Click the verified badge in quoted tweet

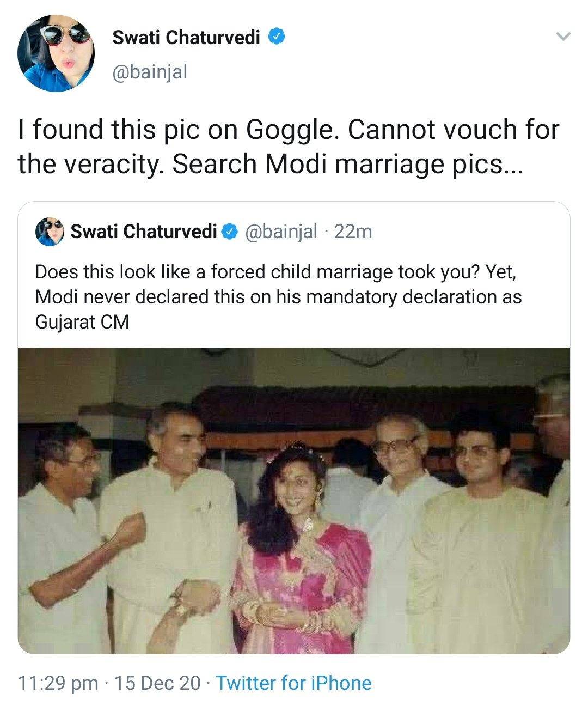(x=230, y=232)
